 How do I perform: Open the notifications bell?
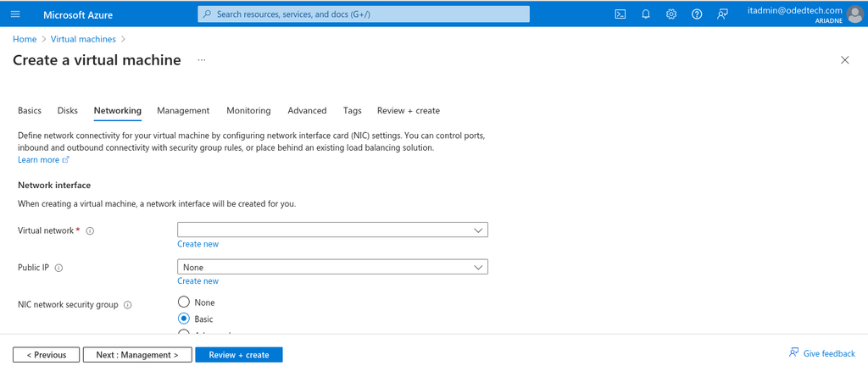click(645, 14)
